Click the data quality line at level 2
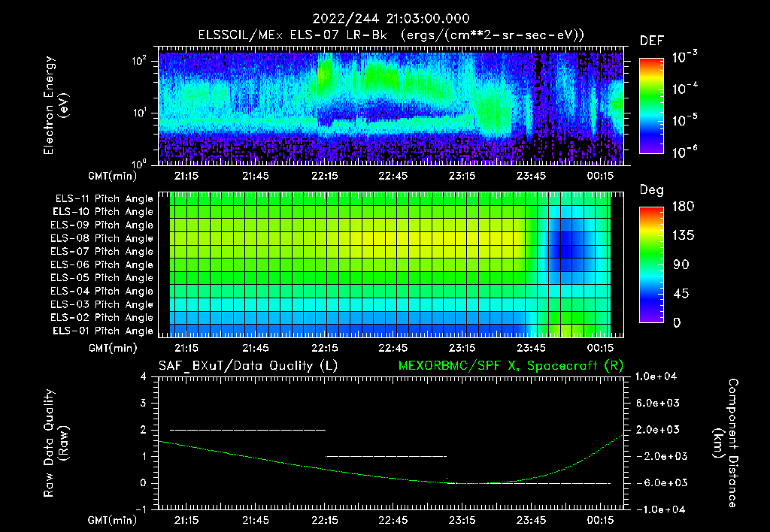 [247, 430]
